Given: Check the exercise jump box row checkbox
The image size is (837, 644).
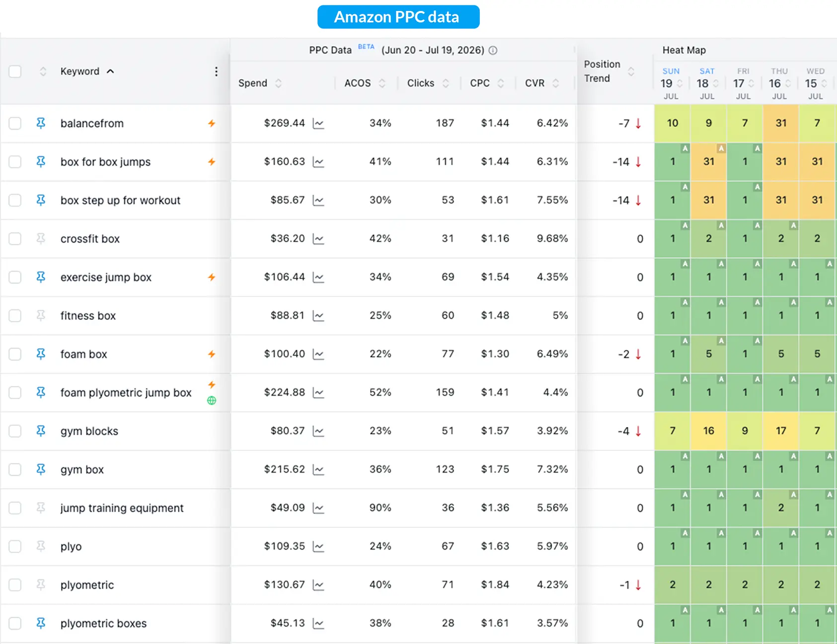Looking at the screenshot, I should pyautogui.click(x=15, y=277).
